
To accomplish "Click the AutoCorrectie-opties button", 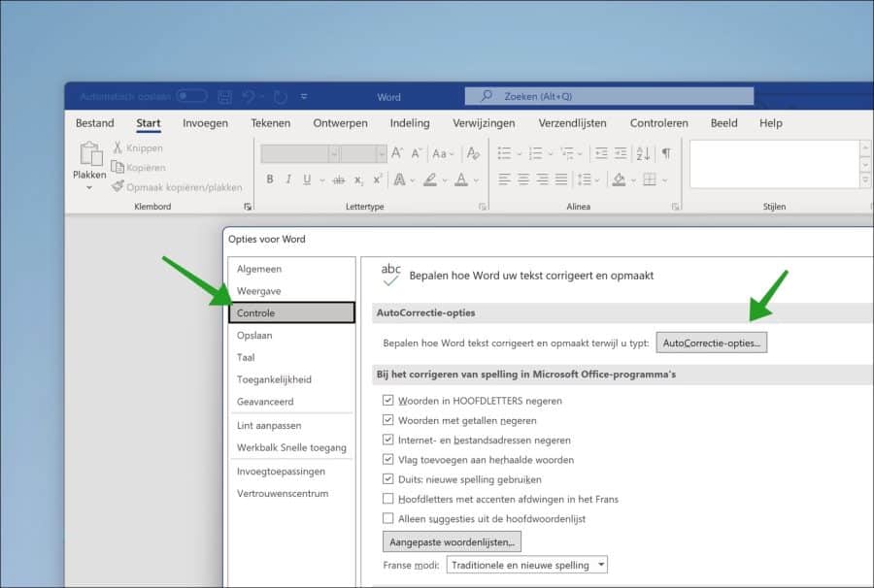I will [x=711, y=343].
